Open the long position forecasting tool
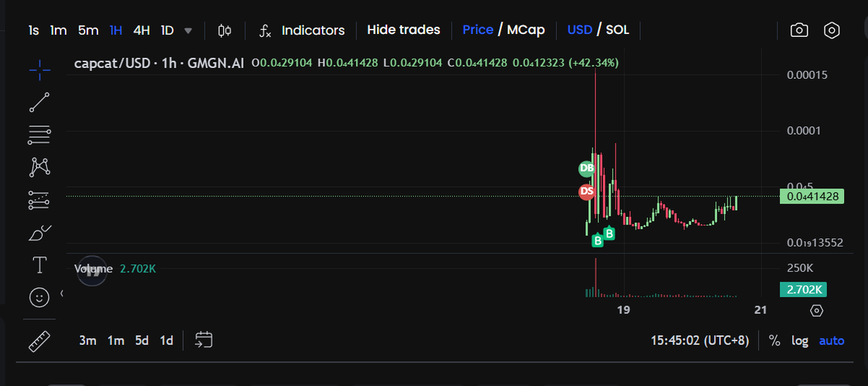The width and height of the screenshot is (868, 386). [x=40, y=200]
